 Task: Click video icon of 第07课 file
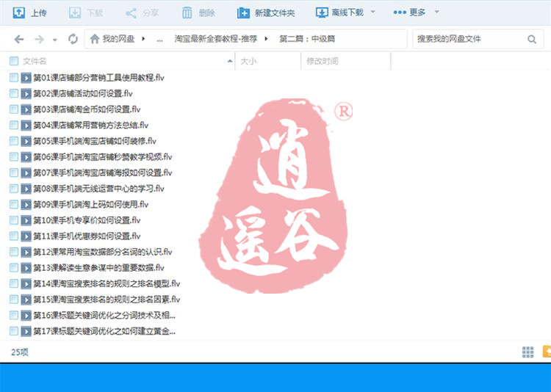26,173
